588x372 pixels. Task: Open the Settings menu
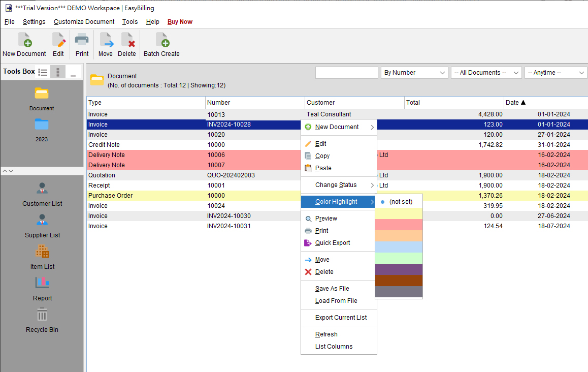(x=34, y=22)
